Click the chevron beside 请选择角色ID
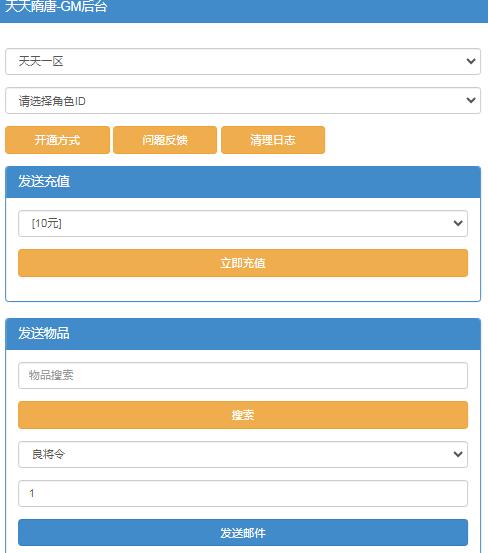Image resolution: width=488 pixels, height=553 pixels. (471, 101)
